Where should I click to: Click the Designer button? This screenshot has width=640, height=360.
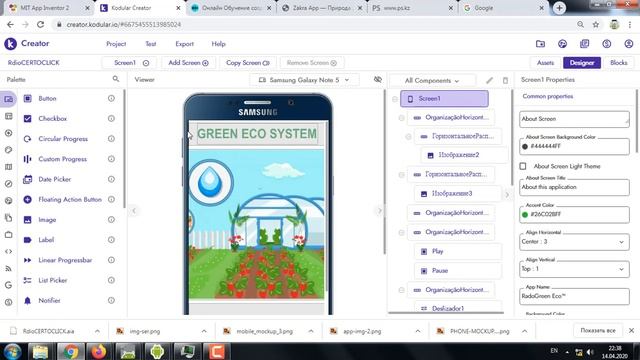[582, 63]
